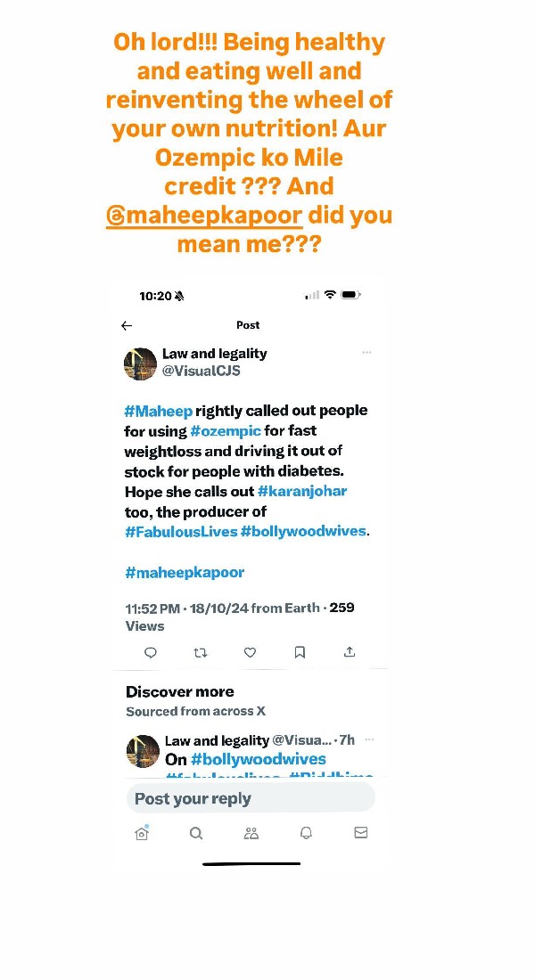535x980 pixels.
Task: Tap the back arrow icon
Action: pos(127,326)
